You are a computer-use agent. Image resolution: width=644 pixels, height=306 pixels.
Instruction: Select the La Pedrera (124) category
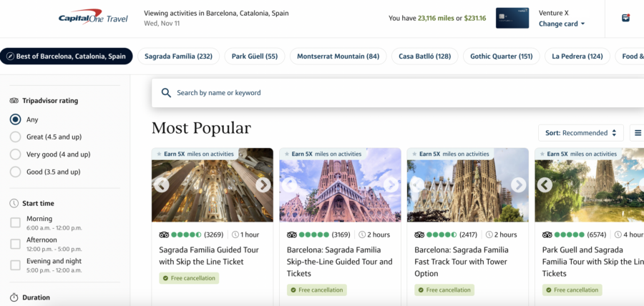click(577, 56)
